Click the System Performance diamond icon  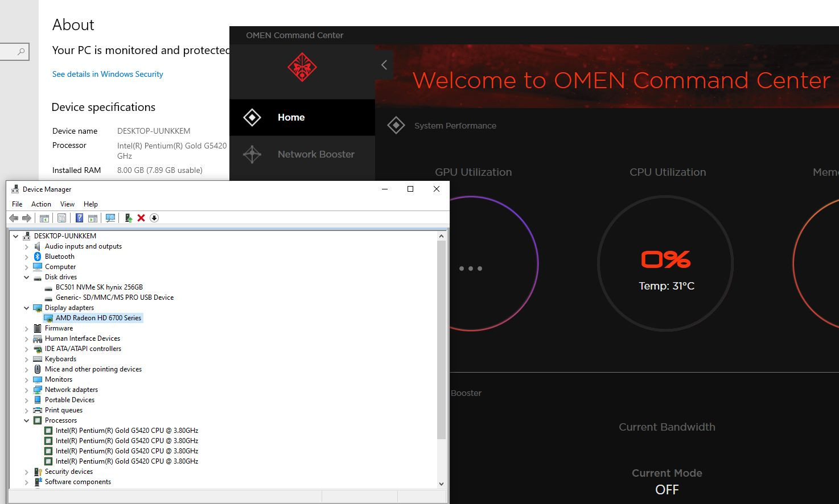coord(396,125)
